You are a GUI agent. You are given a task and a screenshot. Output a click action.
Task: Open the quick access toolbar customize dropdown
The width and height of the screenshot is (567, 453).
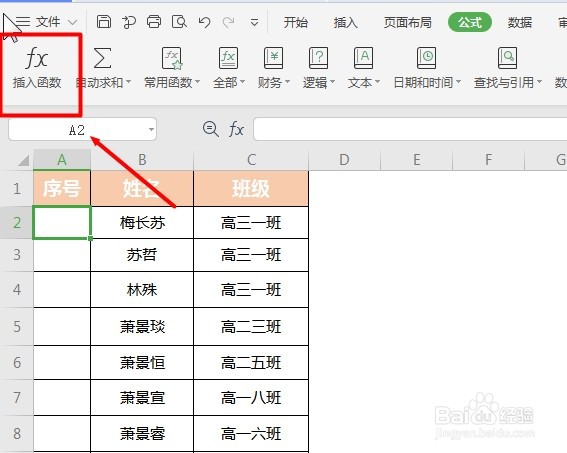pyautogui.click(x=255, y=23)
